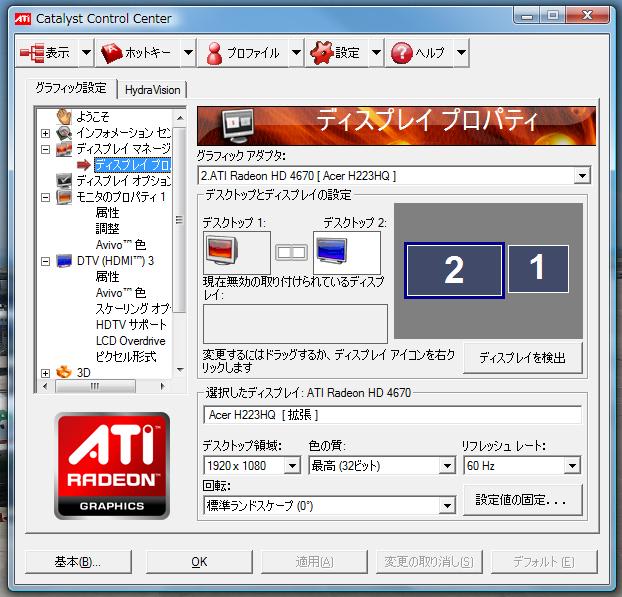Click the tree horizontal scrollbar thumb

point(95,386)
